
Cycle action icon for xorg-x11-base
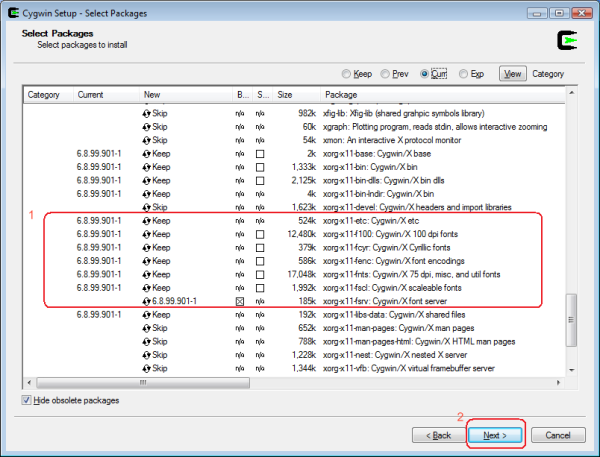147,154
